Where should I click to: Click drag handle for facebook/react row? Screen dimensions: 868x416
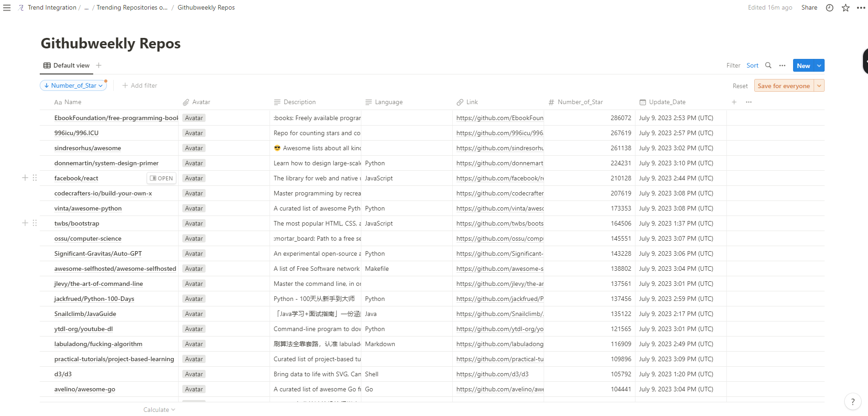point(35,178)
